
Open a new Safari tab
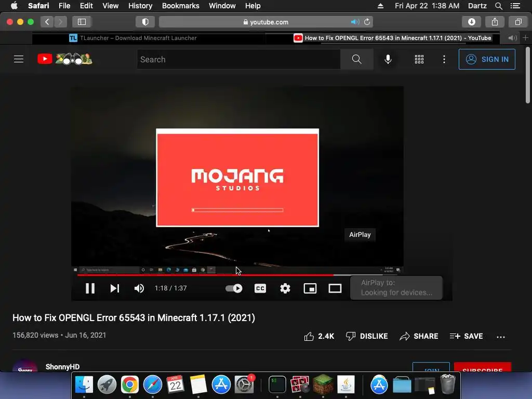(526, 38)
